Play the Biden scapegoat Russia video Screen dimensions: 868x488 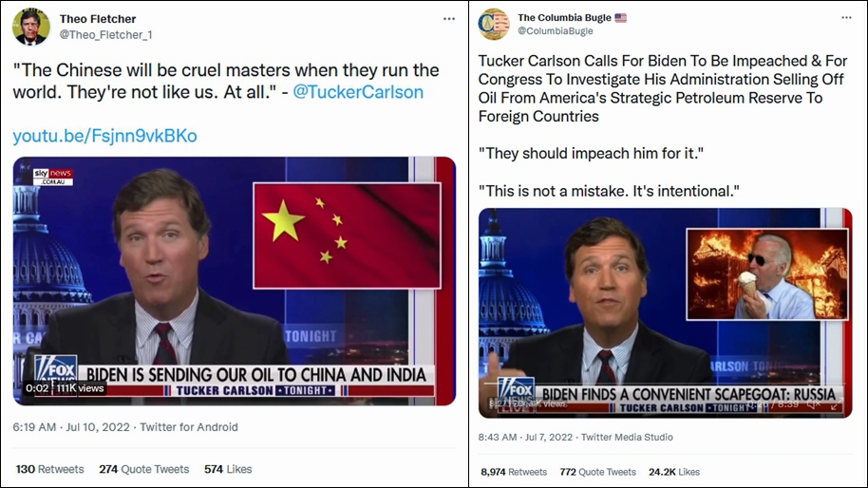(665, 312)
